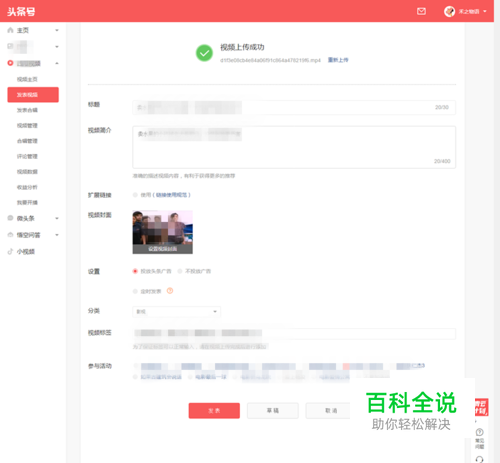Click the green upload success checkmark icon
Viewport: 500px width, 463px height.
204,53
